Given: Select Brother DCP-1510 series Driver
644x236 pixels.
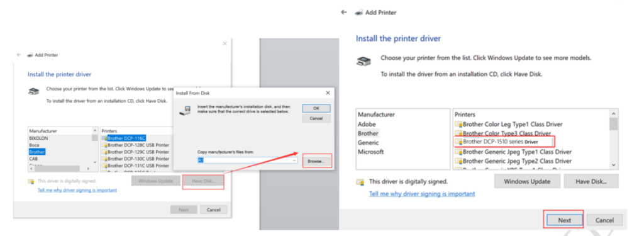Looking at the screenshot, I should click(x=501, y=142).
